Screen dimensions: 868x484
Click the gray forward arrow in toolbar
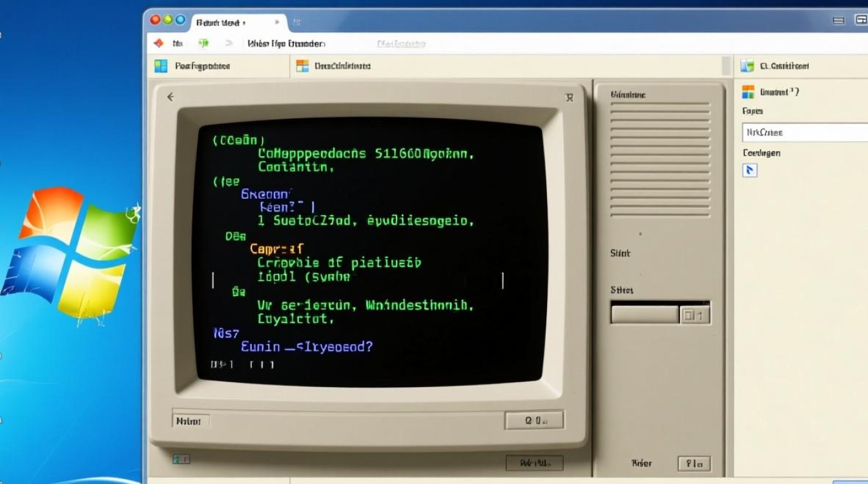pos(229,43)
